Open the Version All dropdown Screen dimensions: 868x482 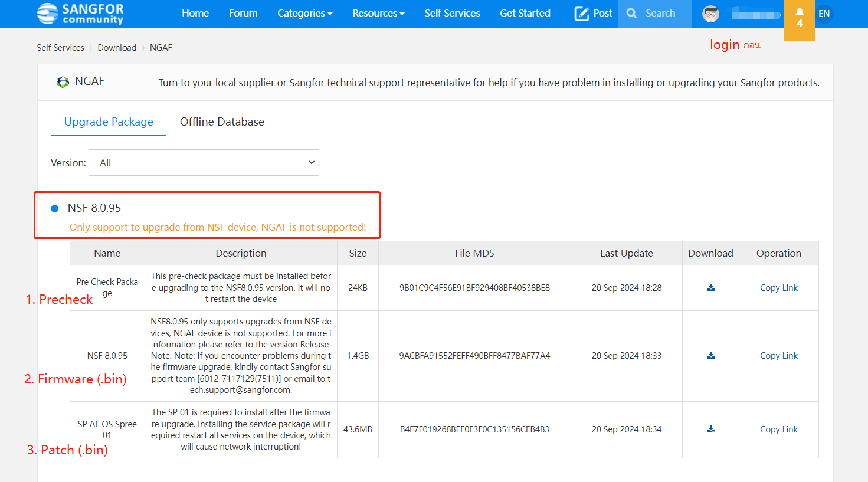click(x=204, y=162)
